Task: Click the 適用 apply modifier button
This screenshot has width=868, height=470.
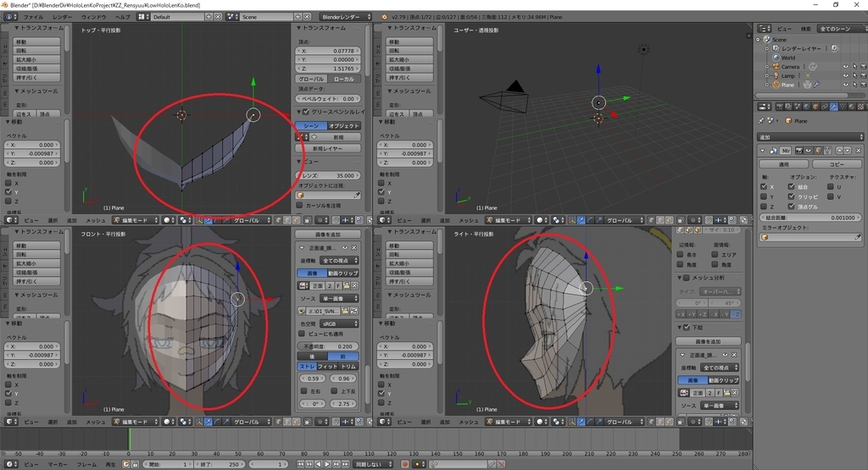Action: pos(783,164)
